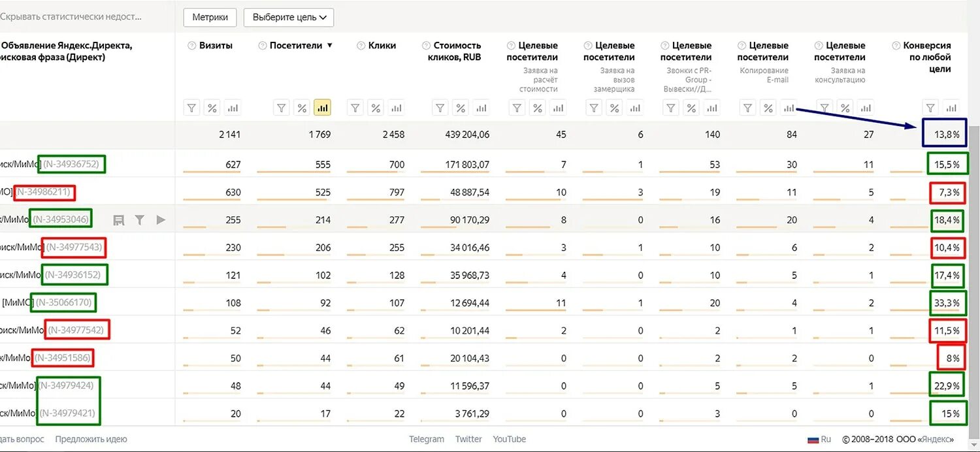This screenshot has height=452, width=980.
Task: Click filter icon under Заявка на вызов замерщика
Action: (595, 108)
